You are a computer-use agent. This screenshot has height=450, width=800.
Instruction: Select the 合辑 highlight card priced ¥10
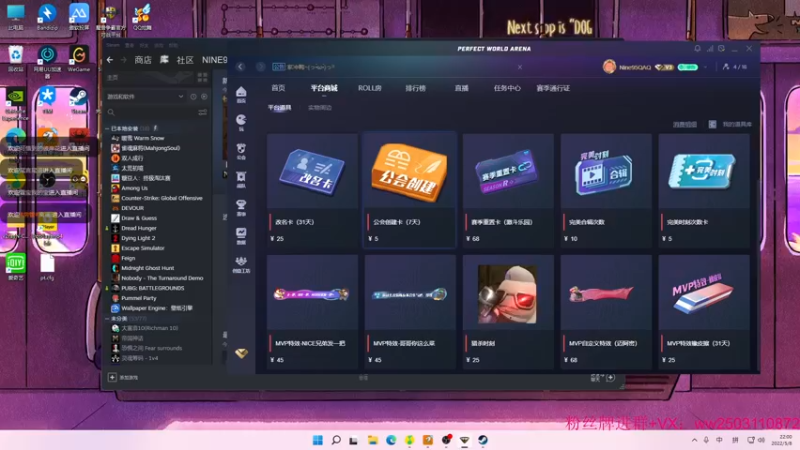click(606, 190)
